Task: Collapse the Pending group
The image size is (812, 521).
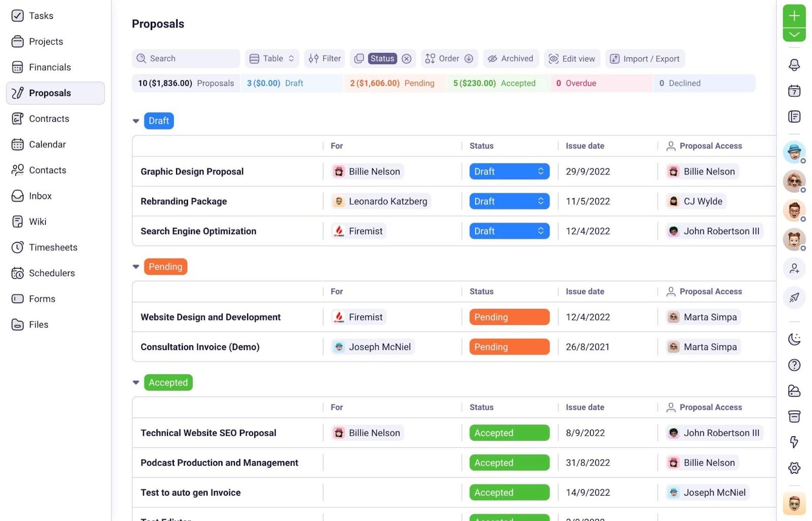Action: (136, 267)
